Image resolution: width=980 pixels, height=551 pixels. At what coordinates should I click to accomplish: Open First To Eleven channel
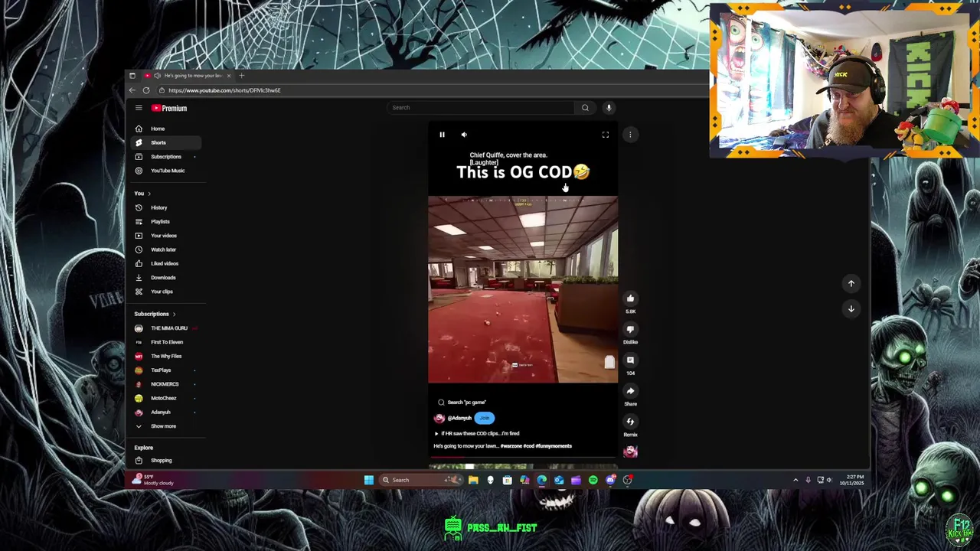point(165,342)
